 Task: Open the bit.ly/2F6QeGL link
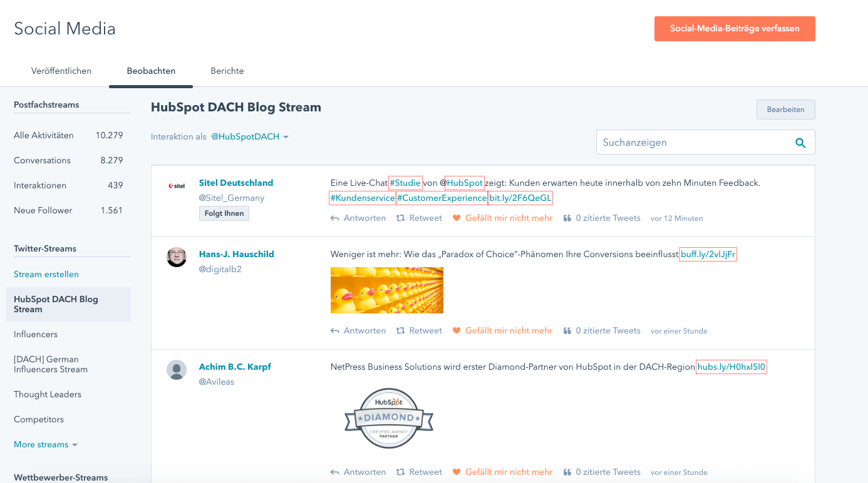click(x=520, y=198)
